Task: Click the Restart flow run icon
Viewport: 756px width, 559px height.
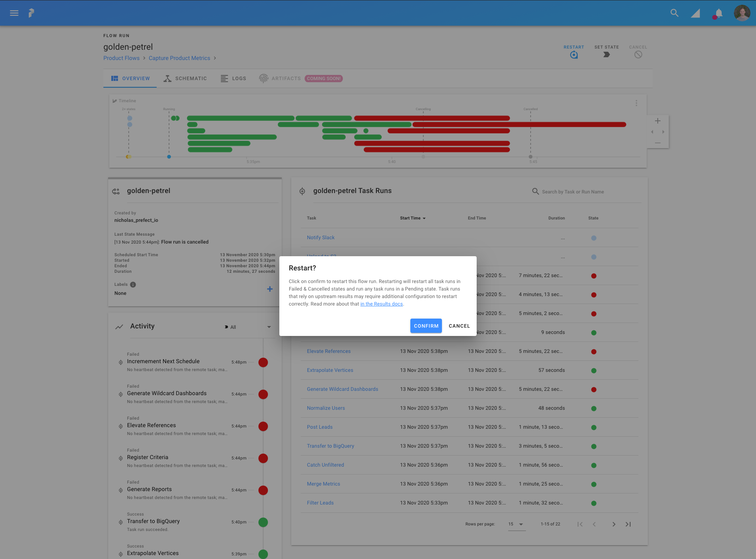Action: point(574,55)
